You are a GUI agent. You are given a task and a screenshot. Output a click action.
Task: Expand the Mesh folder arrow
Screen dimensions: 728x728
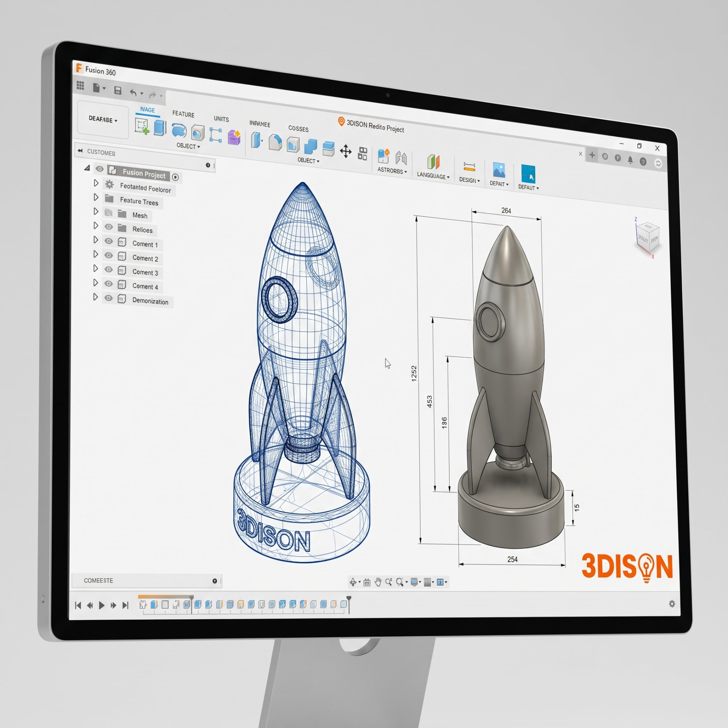pos(96,211)
